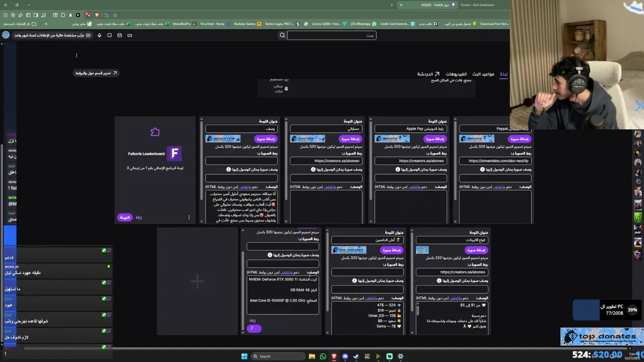This screenshot has width=644, height=362.
Task: Activate the Falkorie Leaderboard panel
Action: [x=124, y=217]
